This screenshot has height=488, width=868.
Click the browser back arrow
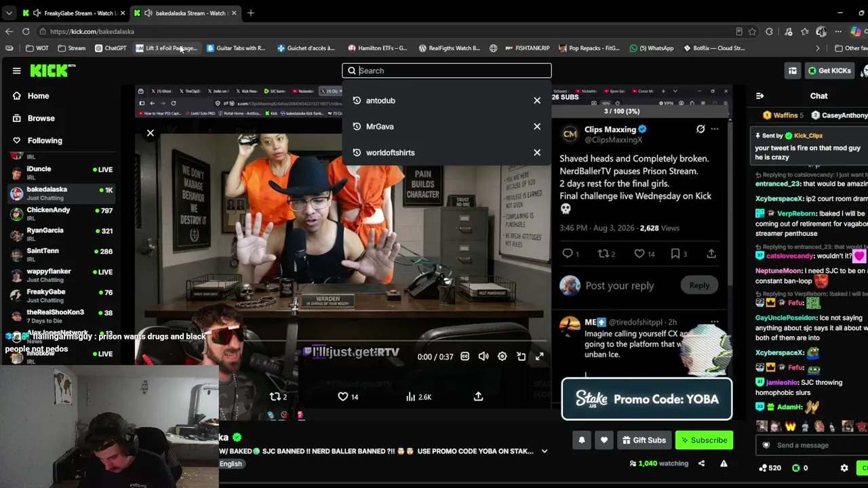coord(9,31)
